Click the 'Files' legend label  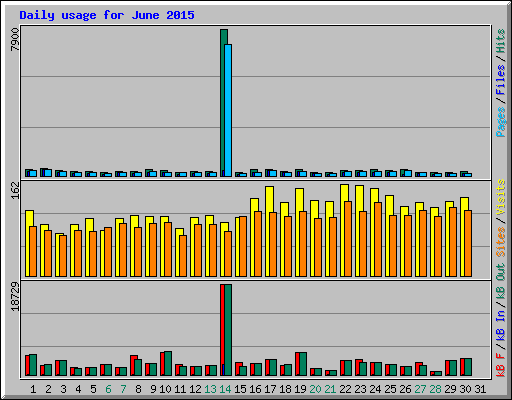501,79
